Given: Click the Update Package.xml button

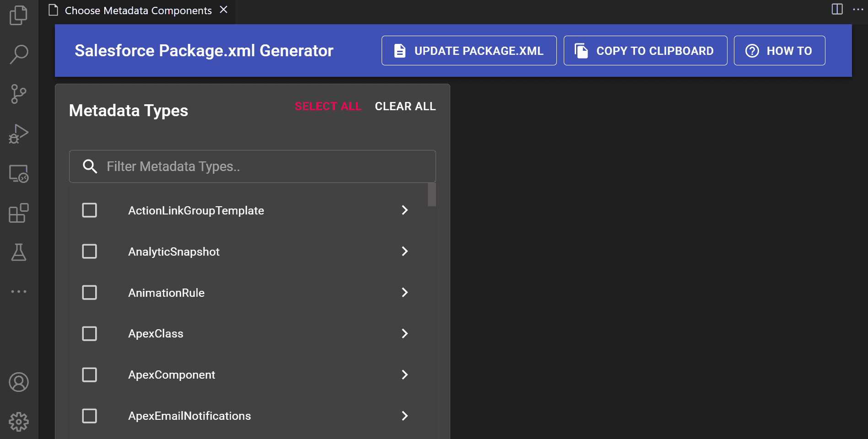Looking at the screenshot, I should (469, 51).
